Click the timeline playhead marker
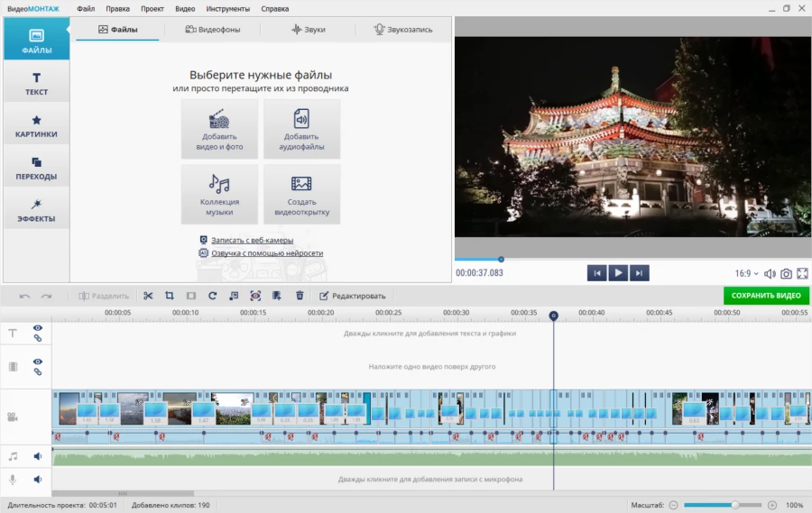 554,316
